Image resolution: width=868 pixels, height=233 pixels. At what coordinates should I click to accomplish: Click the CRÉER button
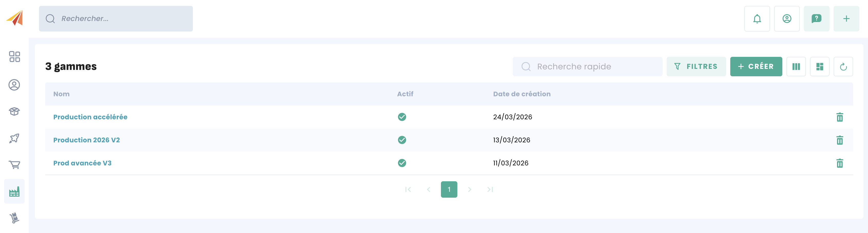click(x=756, y=67)
